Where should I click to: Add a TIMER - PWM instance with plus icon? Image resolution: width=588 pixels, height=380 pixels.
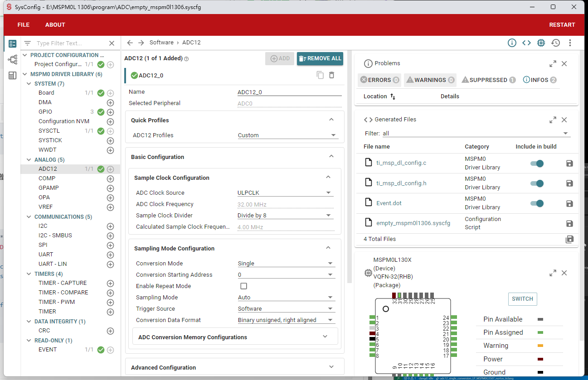pos(110,303)
